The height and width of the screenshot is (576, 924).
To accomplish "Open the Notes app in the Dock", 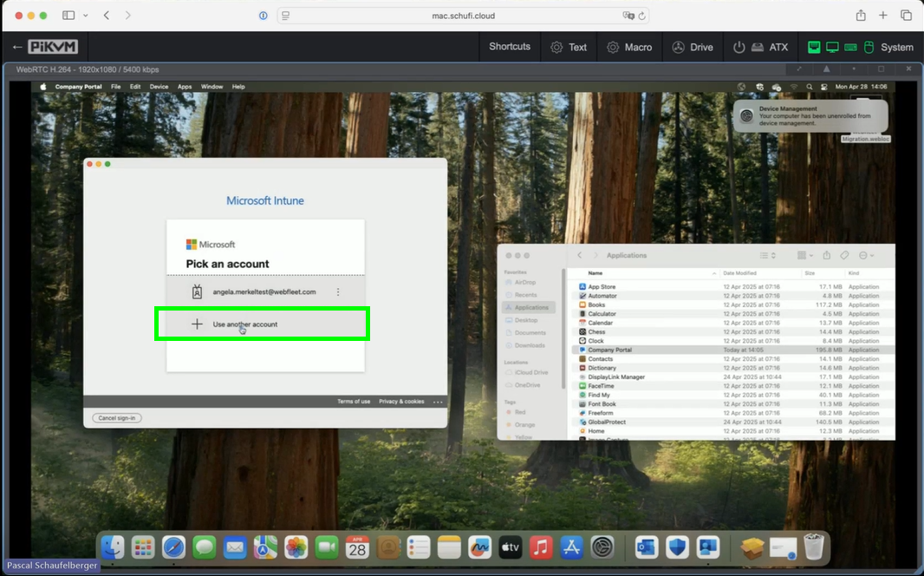I will click(449, 547).
